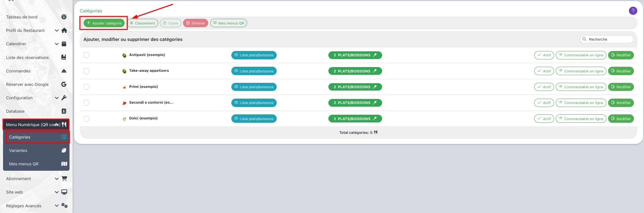644x213 pixels.
Task: Toggle Commandable en ligne for Dolci
Action: point(581,119)
